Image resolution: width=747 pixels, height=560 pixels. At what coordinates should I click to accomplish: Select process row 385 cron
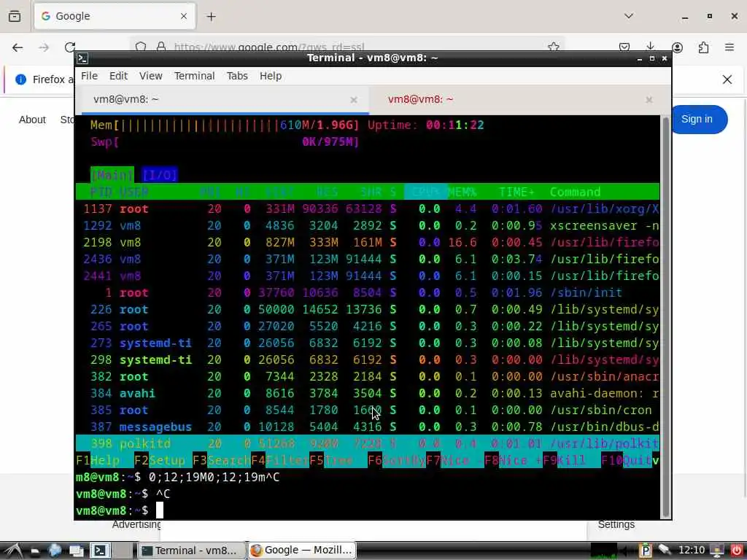pos(368,410)
